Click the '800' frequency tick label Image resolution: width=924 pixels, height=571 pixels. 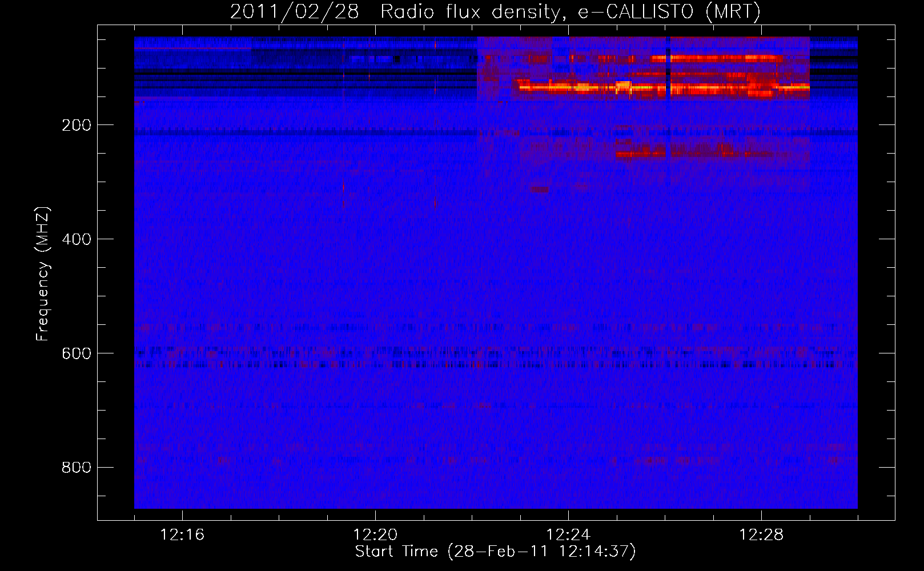coord(77,468)
